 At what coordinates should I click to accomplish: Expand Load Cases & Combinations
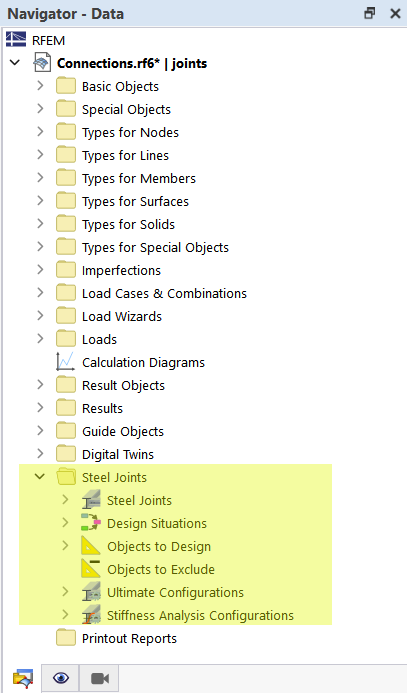pyautogui.click(x=40, y=292)
